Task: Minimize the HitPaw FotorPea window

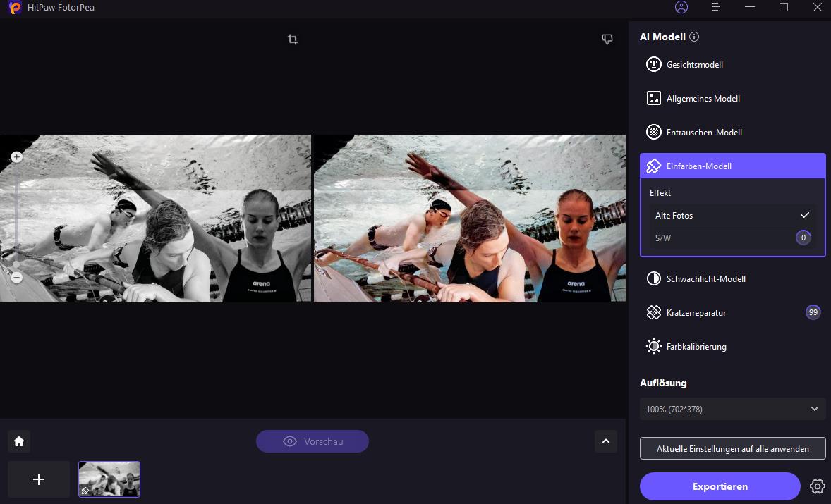Action: click(749, 7)
